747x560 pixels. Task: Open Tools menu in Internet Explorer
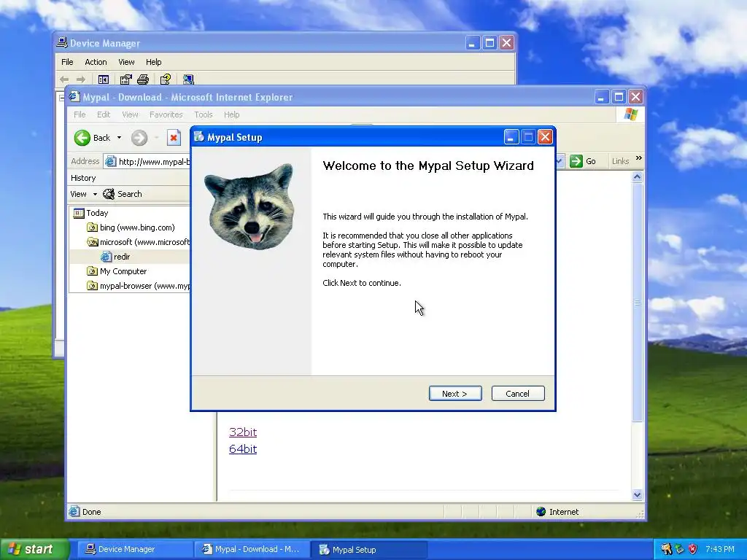pos(204,114)
